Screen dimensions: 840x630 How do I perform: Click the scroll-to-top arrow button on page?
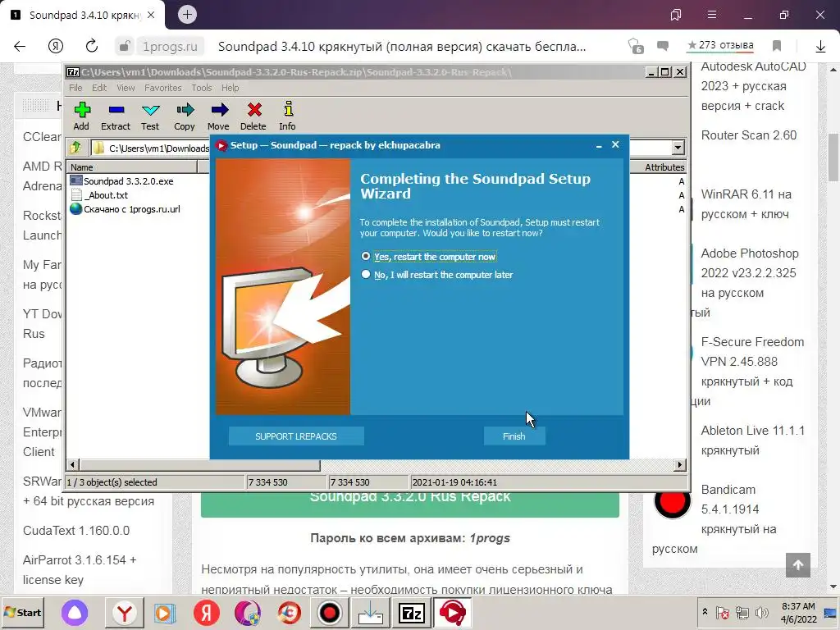(798, 565)
